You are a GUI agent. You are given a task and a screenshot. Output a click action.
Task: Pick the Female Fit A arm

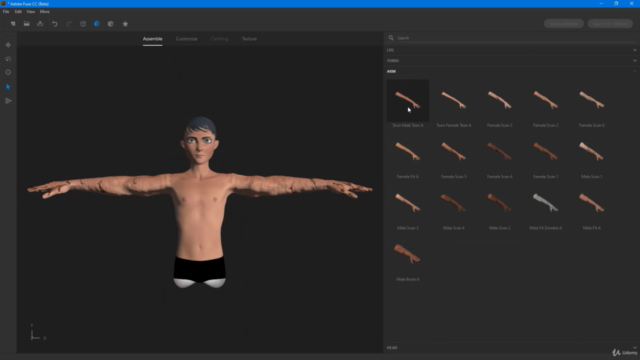408,152
